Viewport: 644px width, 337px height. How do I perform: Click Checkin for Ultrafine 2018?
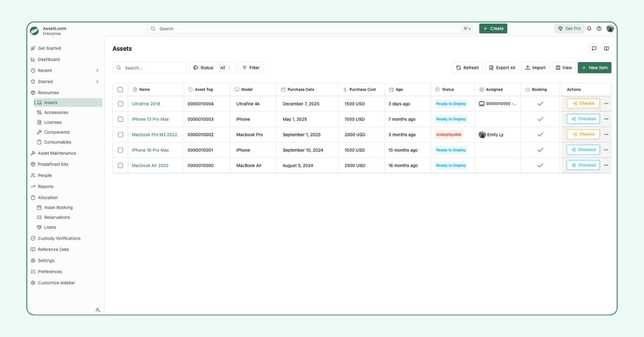(x=583, y=104)
